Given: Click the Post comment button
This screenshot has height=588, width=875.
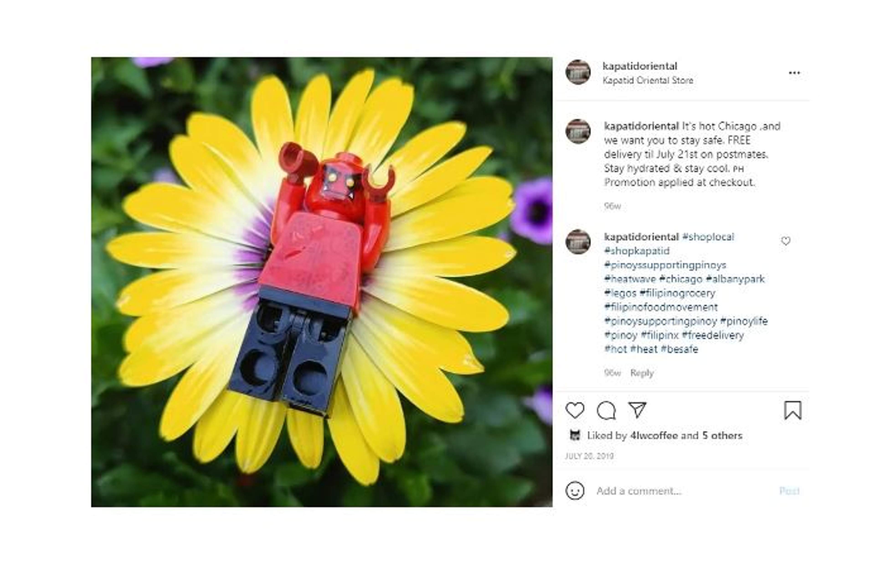Looking at the screenshot, I should tap(789, 491).
